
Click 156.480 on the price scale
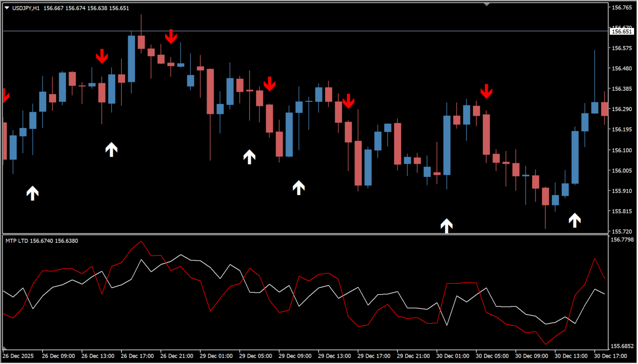(x=621, y=68)
